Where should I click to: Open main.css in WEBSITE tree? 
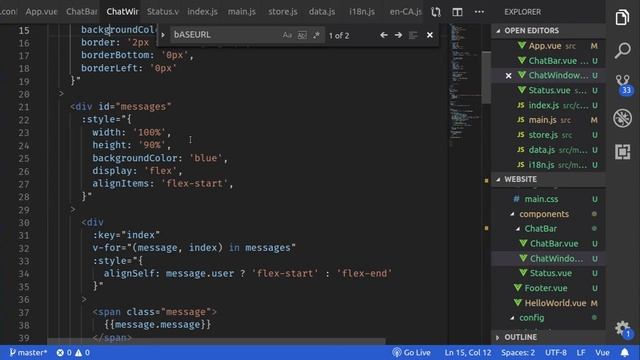[x=548, y=199]
